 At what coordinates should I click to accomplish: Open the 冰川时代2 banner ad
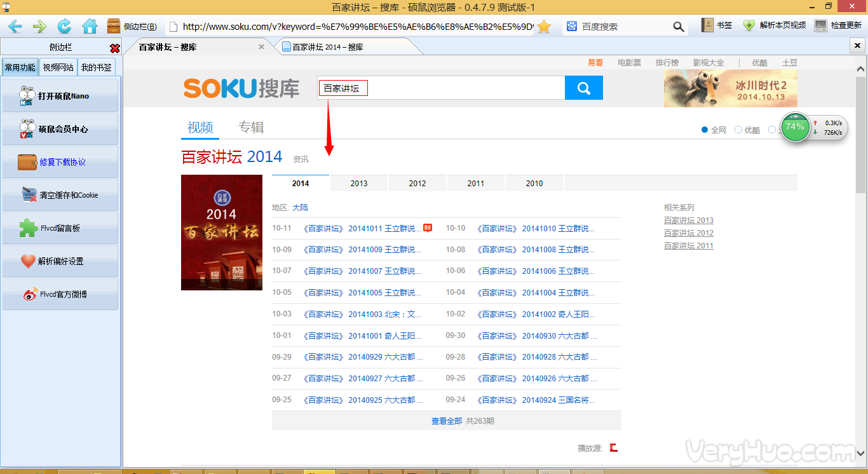click(731, 88)
